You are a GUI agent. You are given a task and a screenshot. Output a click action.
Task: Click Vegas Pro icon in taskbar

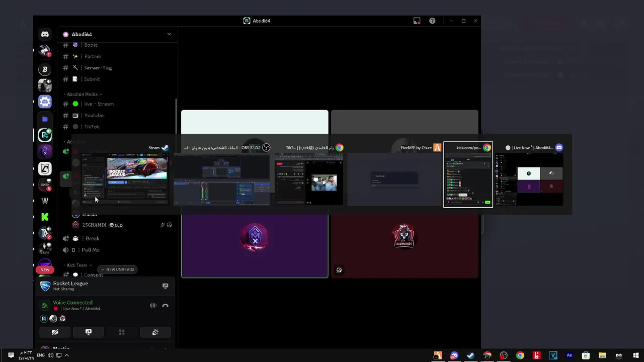(x=553, y=355)
